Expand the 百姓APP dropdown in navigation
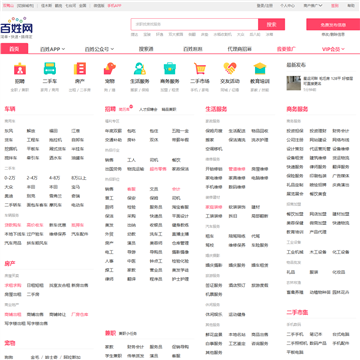360x360 pixels. click(x=52, y=49)
